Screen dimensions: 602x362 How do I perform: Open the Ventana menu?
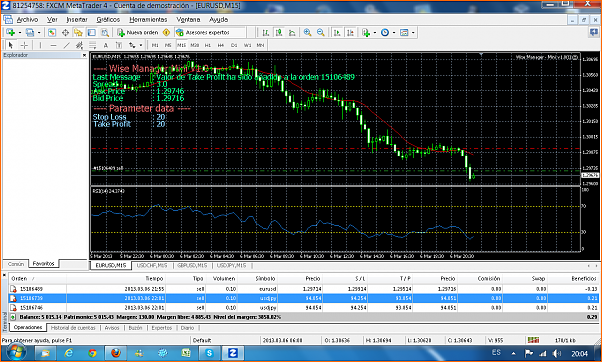click(x=188, y=20)
